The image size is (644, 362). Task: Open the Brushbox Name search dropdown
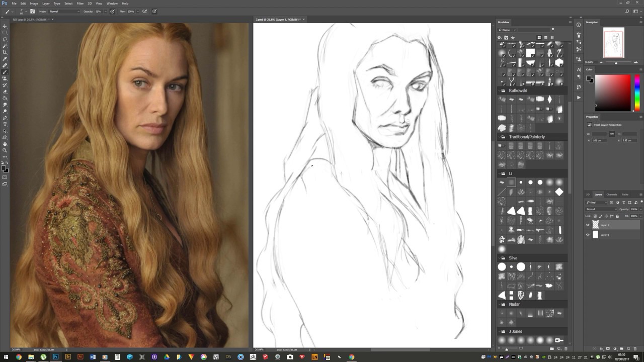click(x=507, y=30)
